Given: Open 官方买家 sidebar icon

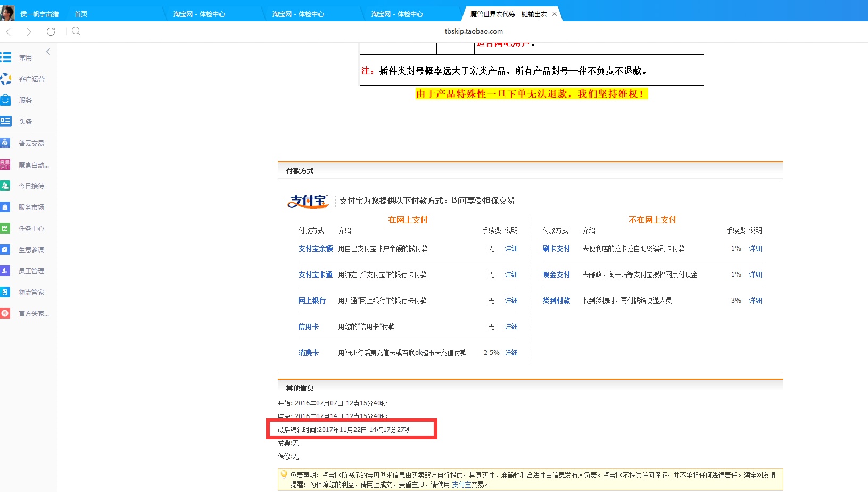Looking at the screenshot, I should click(5, 313).
